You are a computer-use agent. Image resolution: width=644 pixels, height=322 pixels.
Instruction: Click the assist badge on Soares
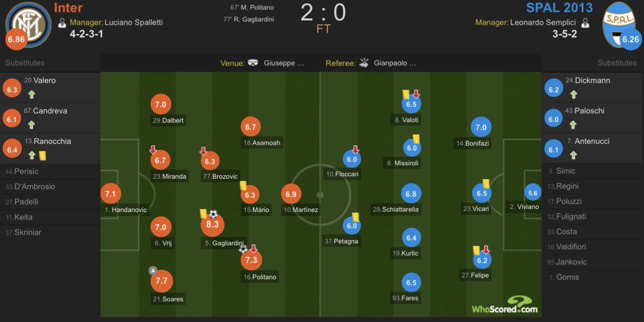153,271
